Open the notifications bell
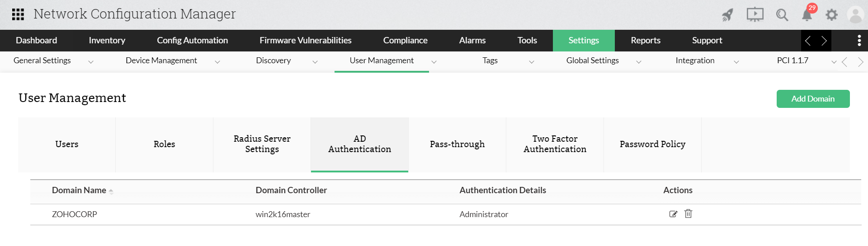The height and width of the screenshot is (246, 868). (x=807, y=15)
